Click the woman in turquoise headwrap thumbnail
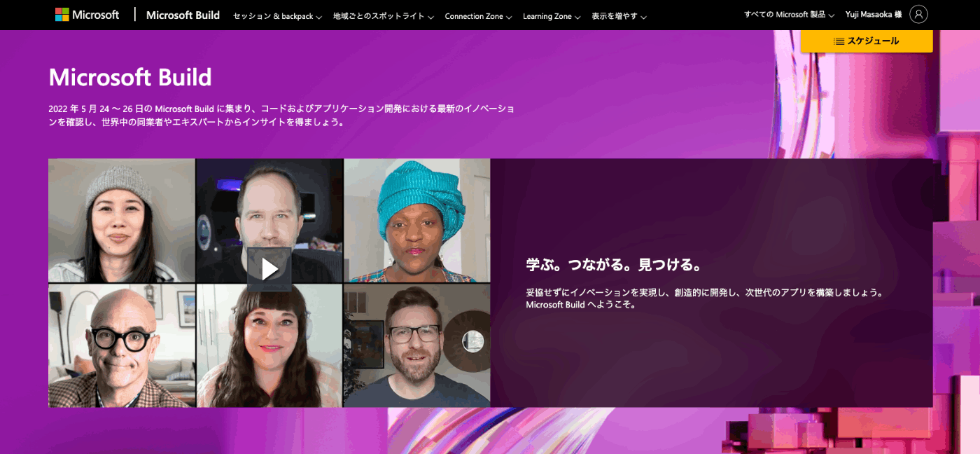The image size is (980, 454). tap(417, 220)
